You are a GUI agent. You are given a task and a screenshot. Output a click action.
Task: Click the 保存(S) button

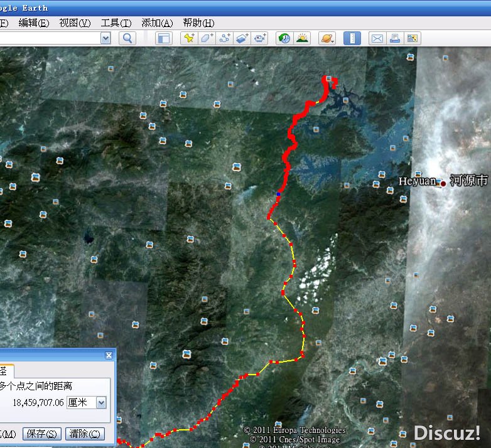(x=42, y=434)
